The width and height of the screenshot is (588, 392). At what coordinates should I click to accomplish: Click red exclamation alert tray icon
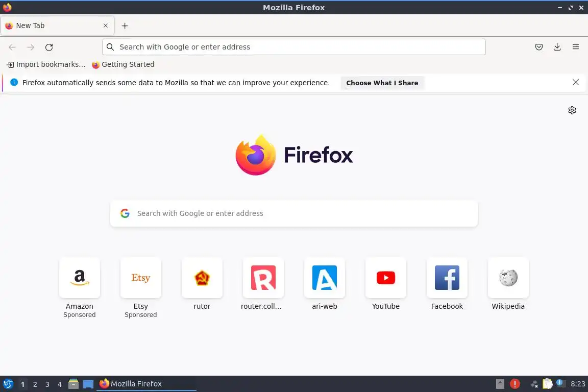pyautogui.click(x=515, y=384)
